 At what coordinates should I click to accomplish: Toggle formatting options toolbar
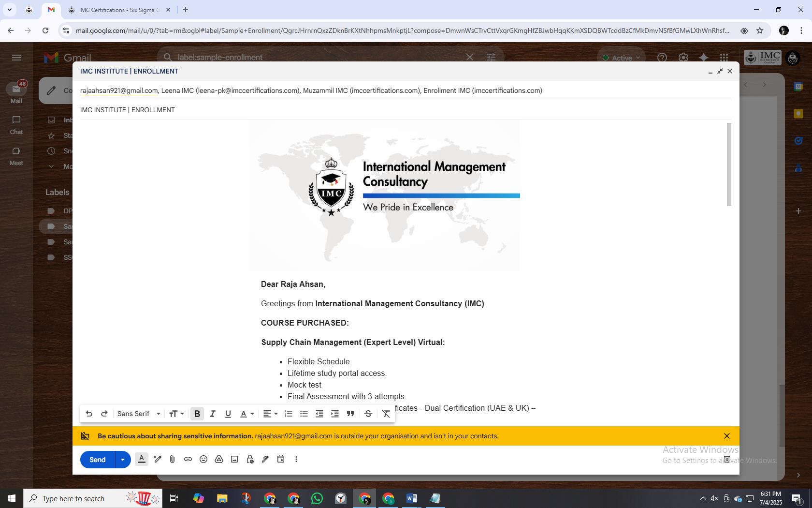pos(142,459)
